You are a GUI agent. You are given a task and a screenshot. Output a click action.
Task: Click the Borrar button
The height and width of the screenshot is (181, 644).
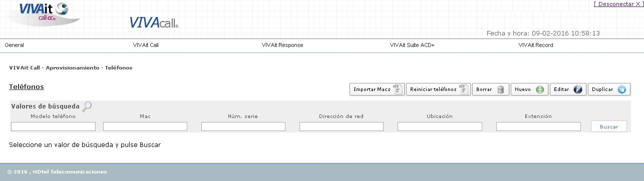point(491,89)
